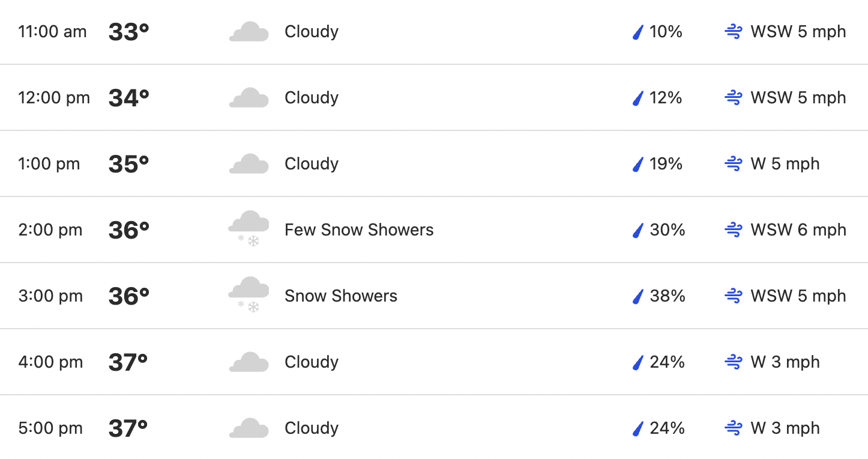Click the raindrop icon beside 19%
The width and height of the screenshot is (868, 459).
point(638,164)
